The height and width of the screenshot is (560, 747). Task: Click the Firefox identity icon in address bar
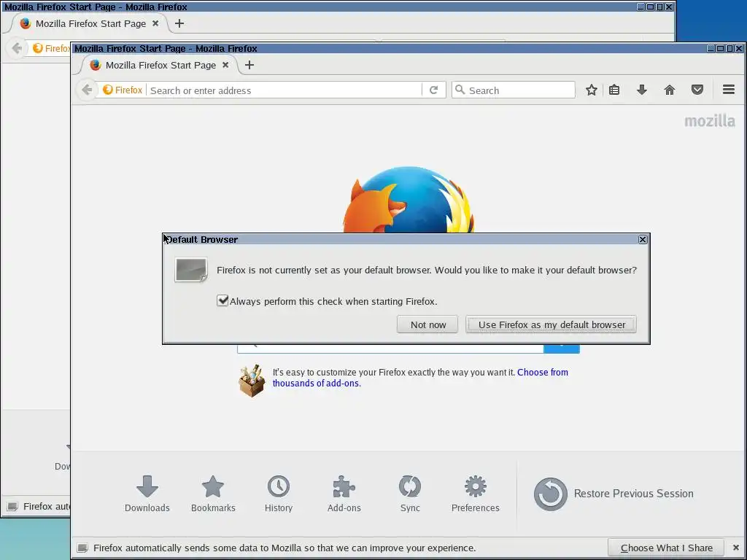[123, 90]
